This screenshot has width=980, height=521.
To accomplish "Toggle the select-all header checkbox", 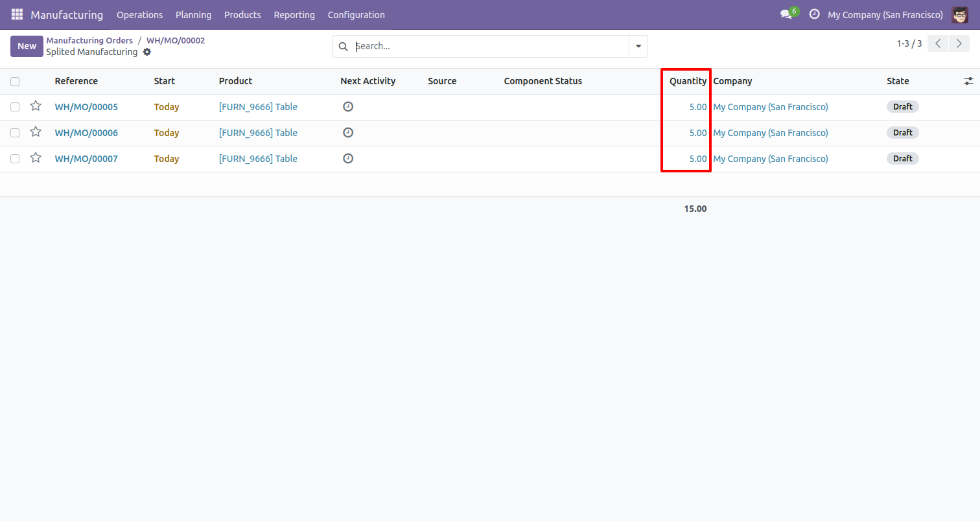I will tap(15, 82).
